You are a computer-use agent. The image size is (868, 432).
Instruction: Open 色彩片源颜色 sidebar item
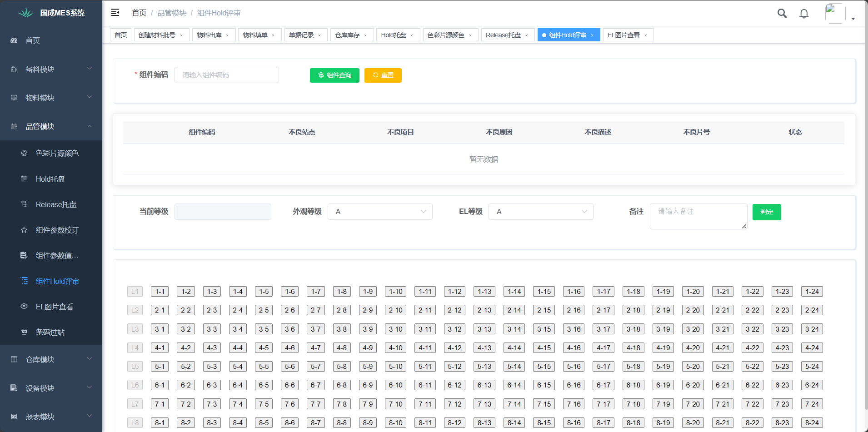click(51, 153)
